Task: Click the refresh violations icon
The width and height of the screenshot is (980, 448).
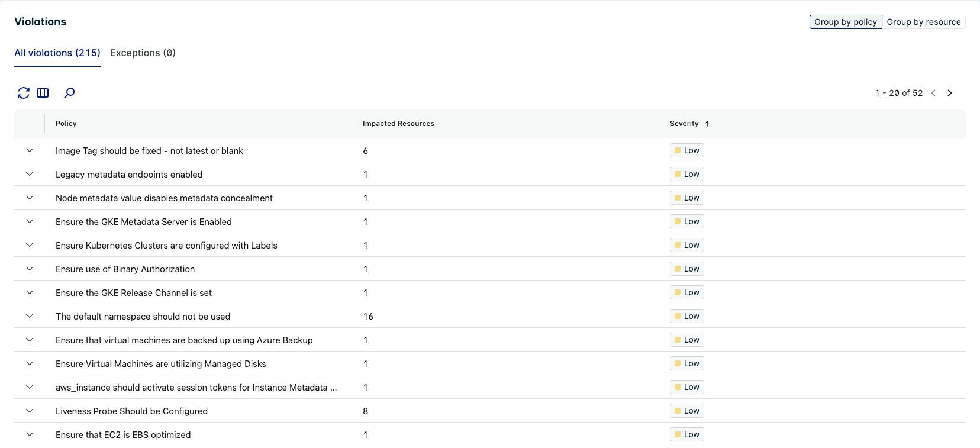Action: click(24, 93)
